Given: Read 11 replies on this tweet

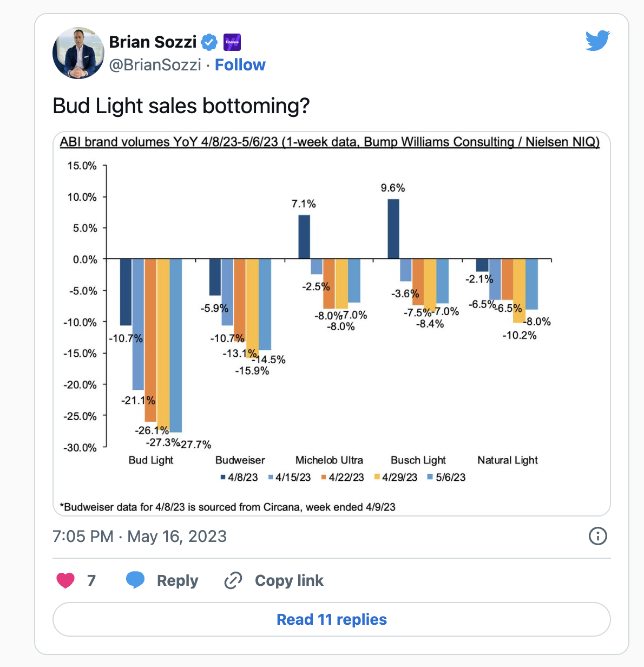Looking at the screenshot, I should 331,619.
